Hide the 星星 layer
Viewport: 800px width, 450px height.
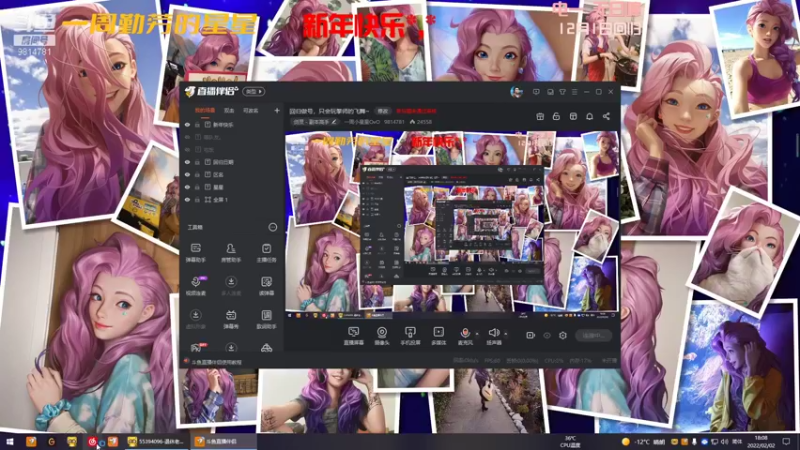coord(187,187)
